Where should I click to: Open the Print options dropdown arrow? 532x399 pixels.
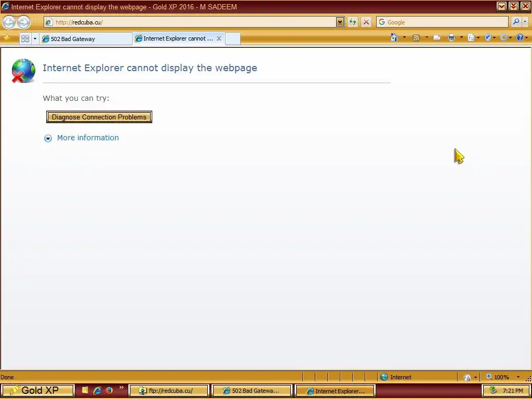[x=461, y=37]
